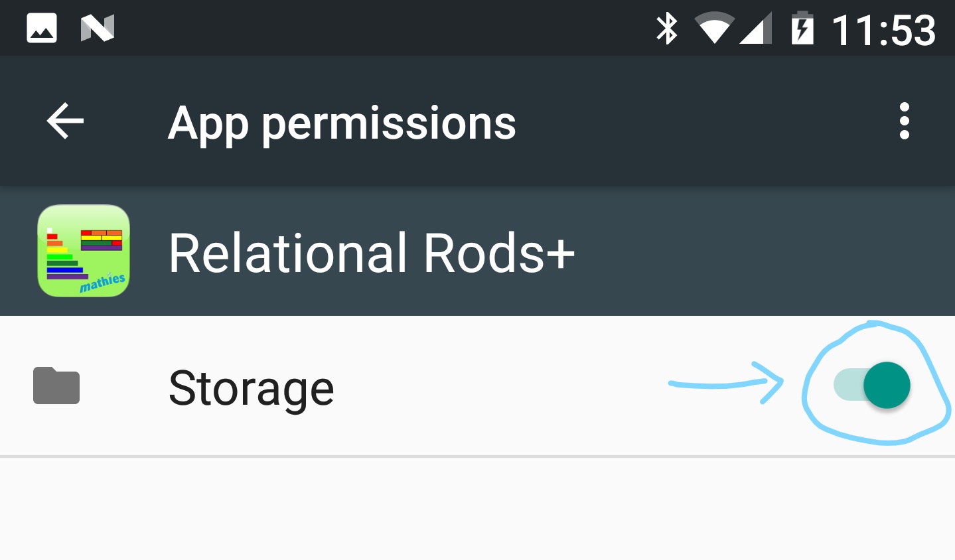This screenshot has width=955, height=560.
Task: Click the Bluetooth status icon
Action: (x=666, y=29)
